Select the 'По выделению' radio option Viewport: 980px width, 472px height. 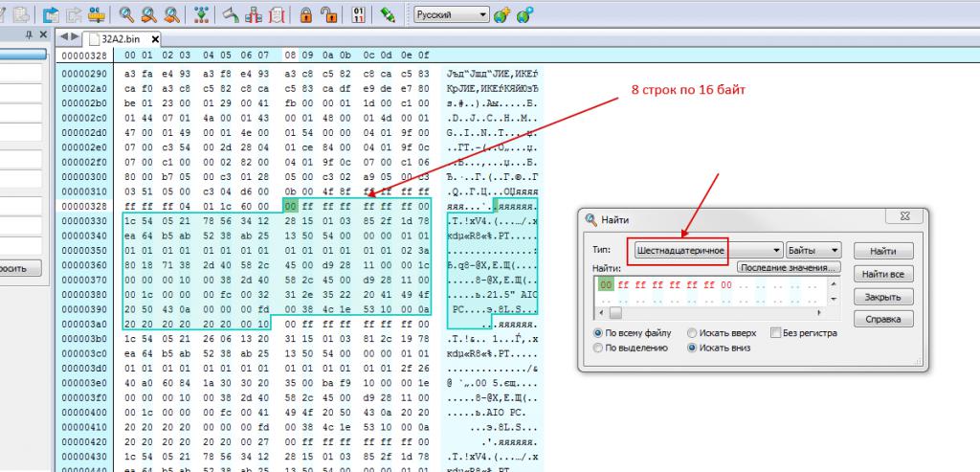598,348
